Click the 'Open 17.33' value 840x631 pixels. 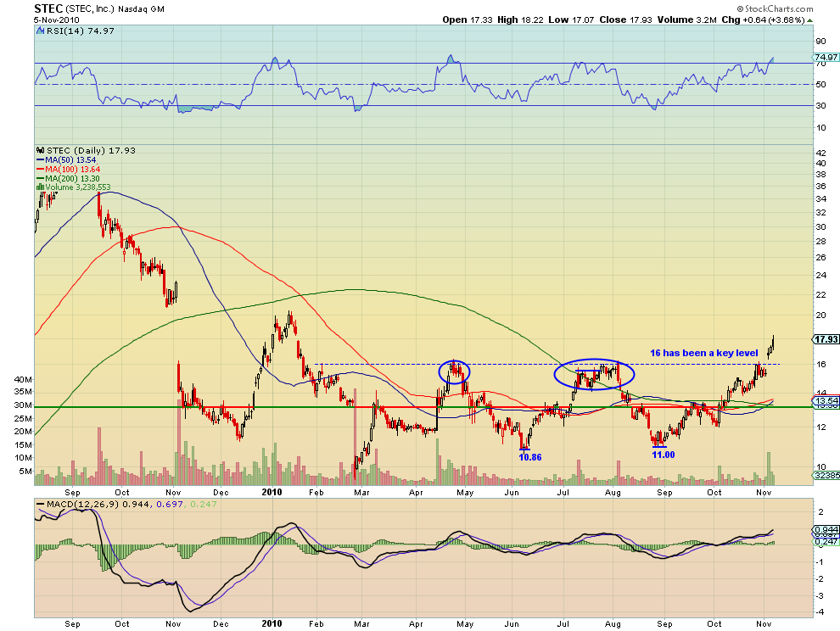[x=468, y=20]
